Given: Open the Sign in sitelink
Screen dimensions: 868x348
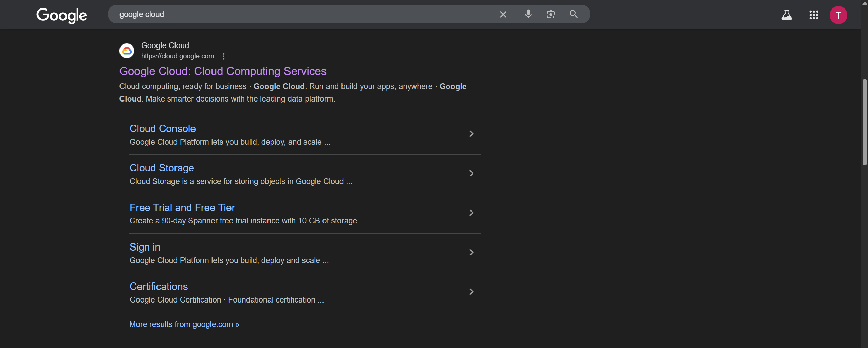Looking at the screenshot, I should 145,247.
